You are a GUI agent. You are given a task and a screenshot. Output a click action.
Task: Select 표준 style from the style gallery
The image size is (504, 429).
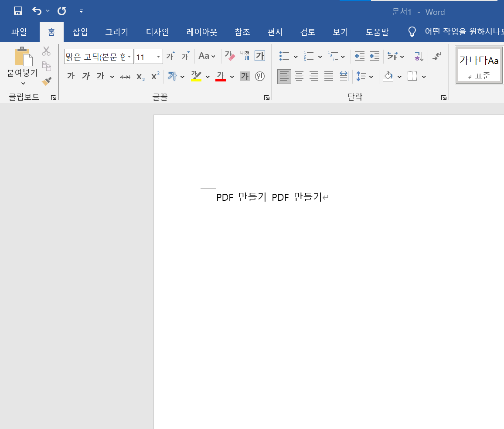(478, 64)
